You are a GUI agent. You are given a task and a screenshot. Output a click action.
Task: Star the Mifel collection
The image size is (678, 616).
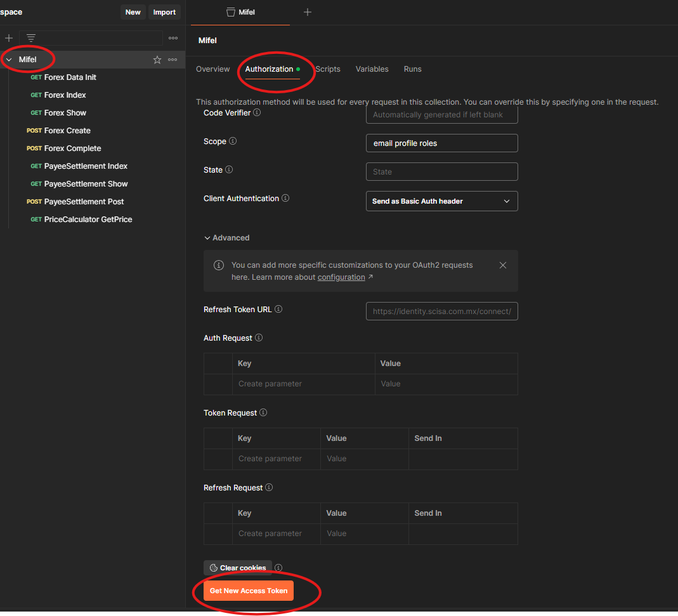(x=157, y=60)
